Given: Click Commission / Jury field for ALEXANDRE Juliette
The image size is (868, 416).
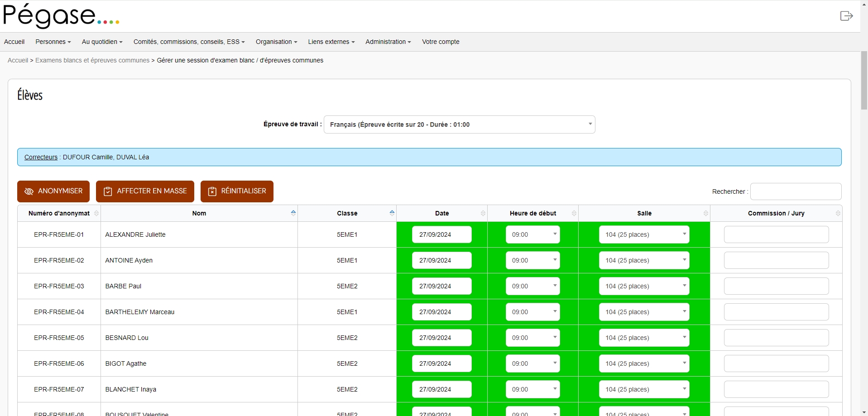Looking at the screenshot, I should pos(777,234).
